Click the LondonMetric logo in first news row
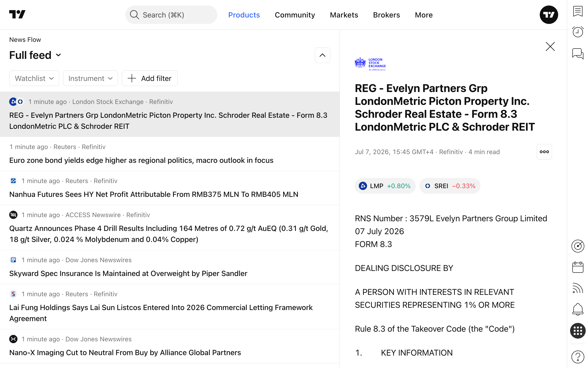Image resolution: width=588 pixels, height=368 pixels. coord(13,102)
